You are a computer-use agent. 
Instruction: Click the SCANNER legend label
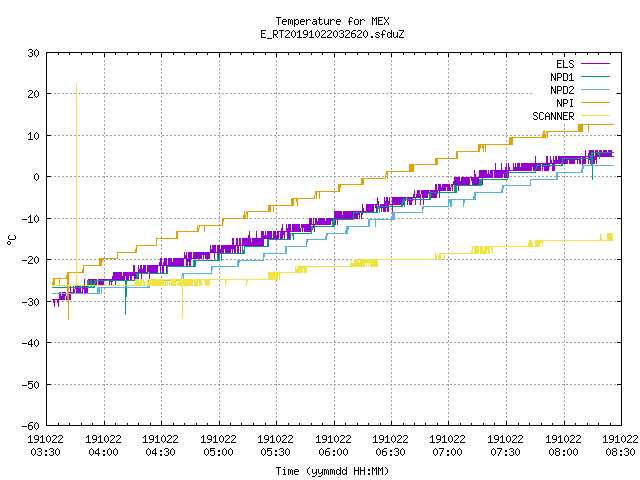pos(553,116)
